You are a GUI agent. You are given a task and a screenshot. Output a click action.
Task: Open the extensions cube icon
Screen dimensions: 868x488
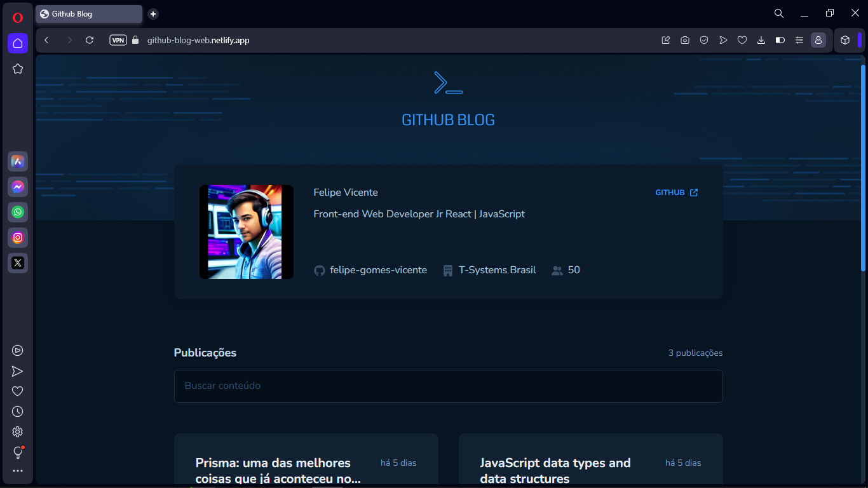[x=845, y=40]
